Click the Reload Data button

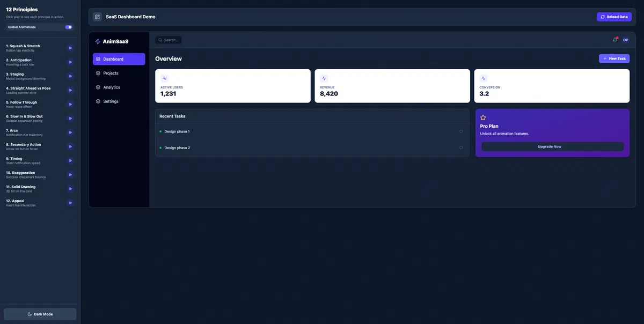click(x=614, y=17)
